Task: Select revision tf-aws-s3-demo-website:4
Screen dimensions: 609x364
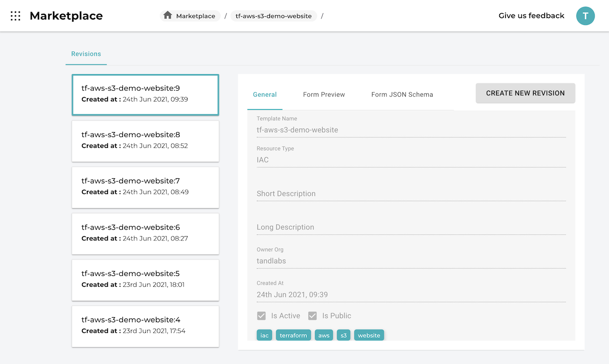Action: tap(145, 326)
